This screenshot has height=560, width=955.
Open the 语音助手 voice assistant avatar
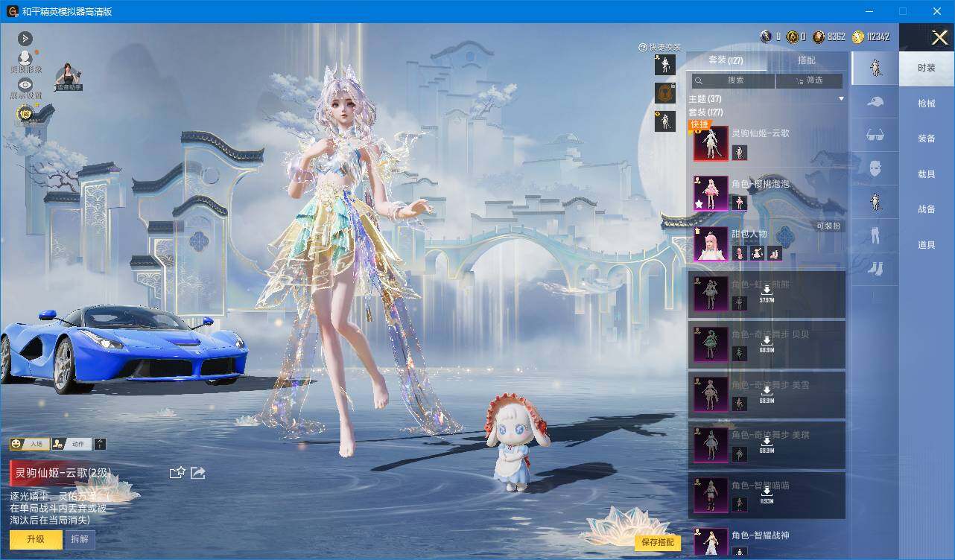pos(69,76)
